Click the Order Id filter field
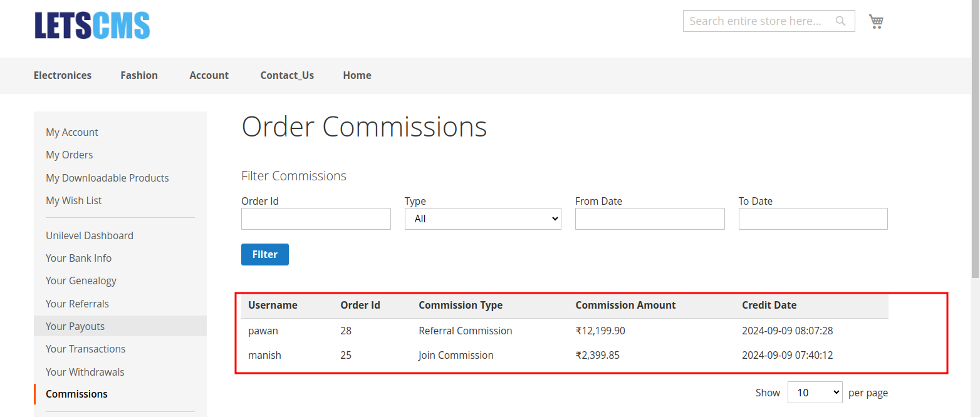980x417 pixels. point(316,219)
